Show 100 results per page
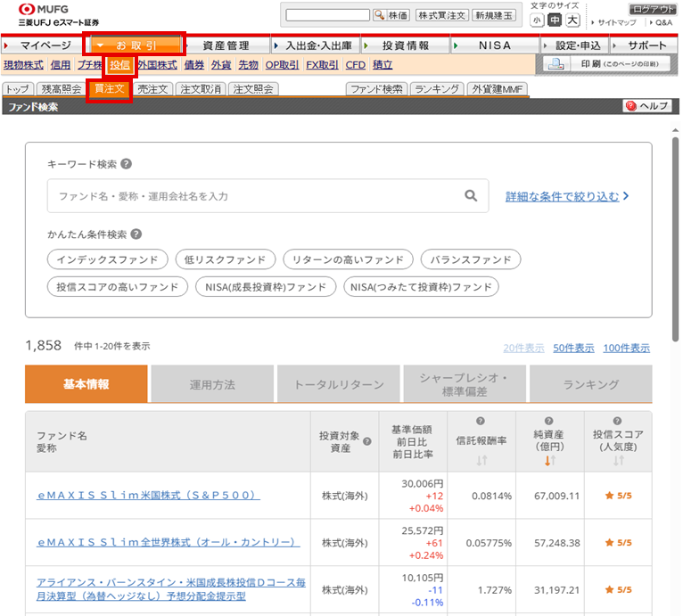683x616 pixels. pyautogui.click(x=626, y=349)
